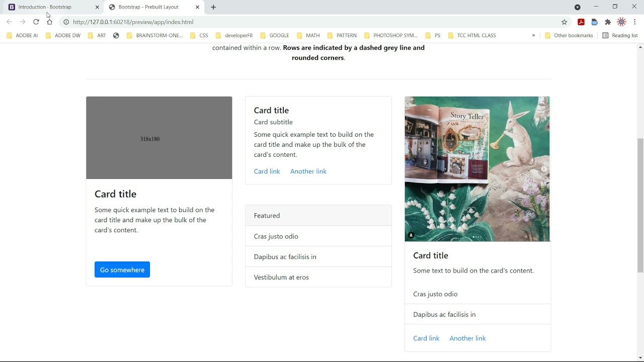Open the Reading list

coord(620,36)
